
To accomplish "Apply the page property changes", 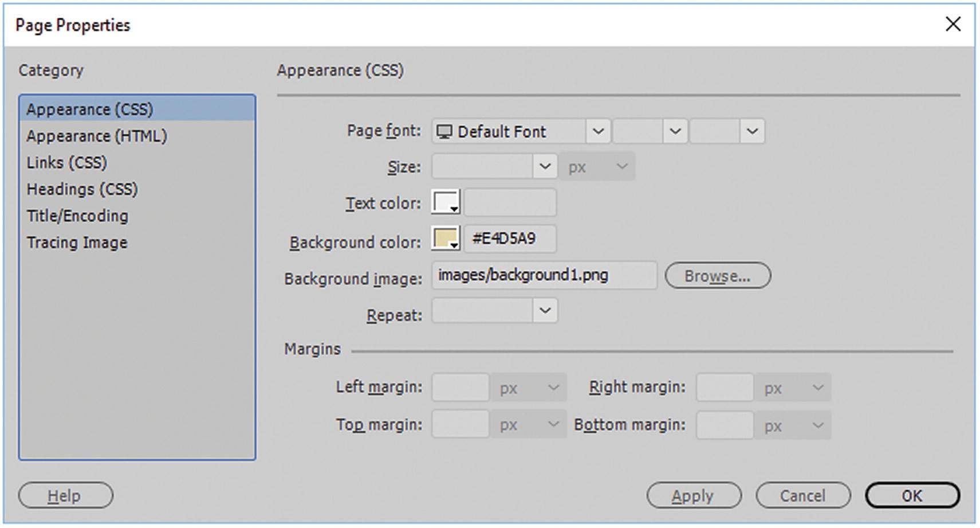I will (694, 495).
